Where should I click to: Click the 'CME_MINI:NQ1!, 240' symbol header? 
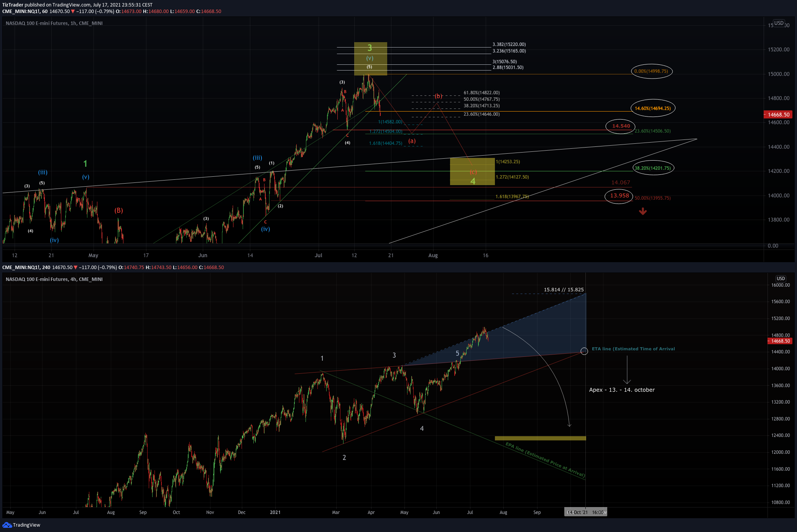pyautogui.click(x=26, y=268)
